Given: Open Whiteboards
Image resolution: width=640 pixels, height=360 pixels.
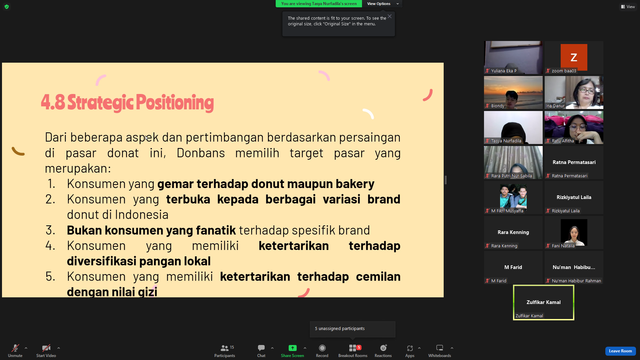Looking at the screenshot, I should click(440, 350).
